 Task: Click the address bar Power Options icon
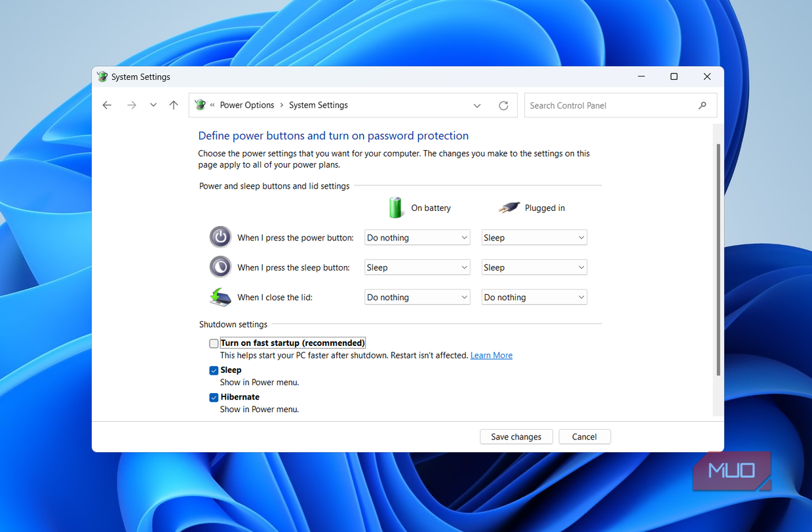click(x=200, y=105)
